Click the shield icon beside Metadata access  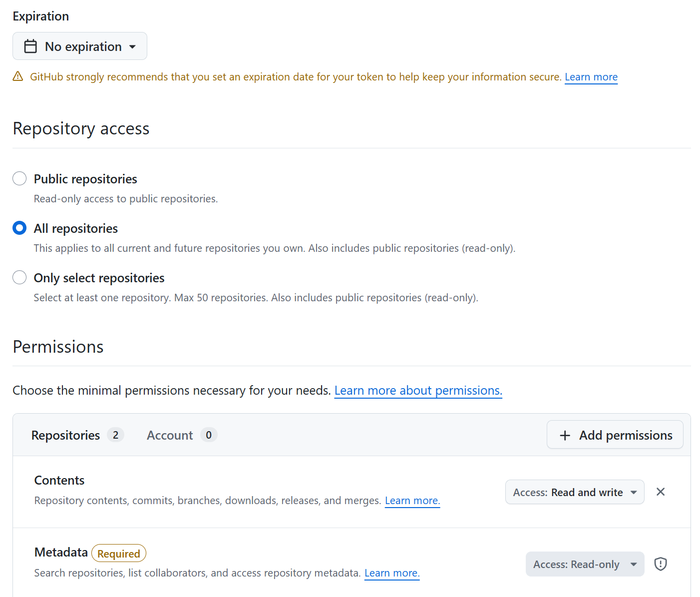661,564
